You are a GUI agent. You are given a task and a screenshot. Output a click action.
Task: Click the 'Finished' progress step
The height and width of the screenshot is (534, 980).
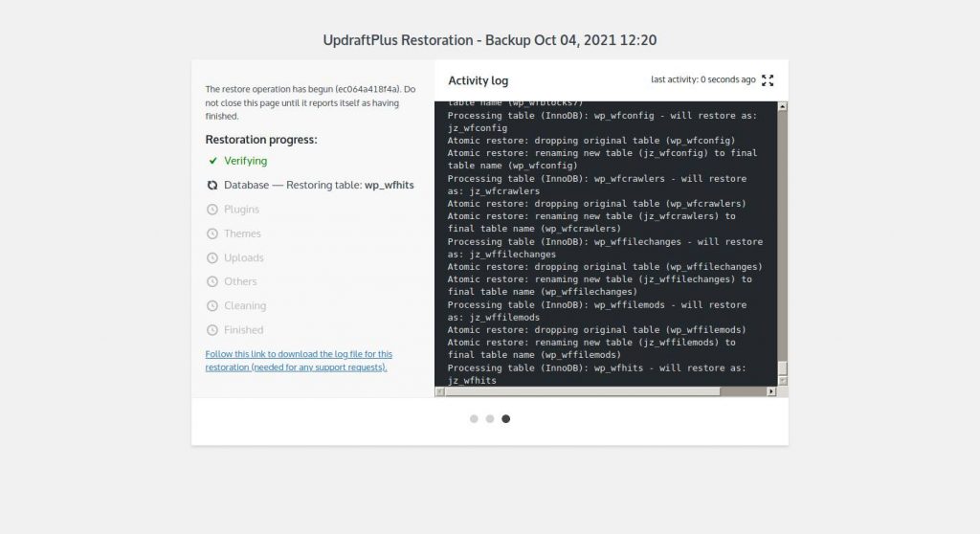[244, 330]
